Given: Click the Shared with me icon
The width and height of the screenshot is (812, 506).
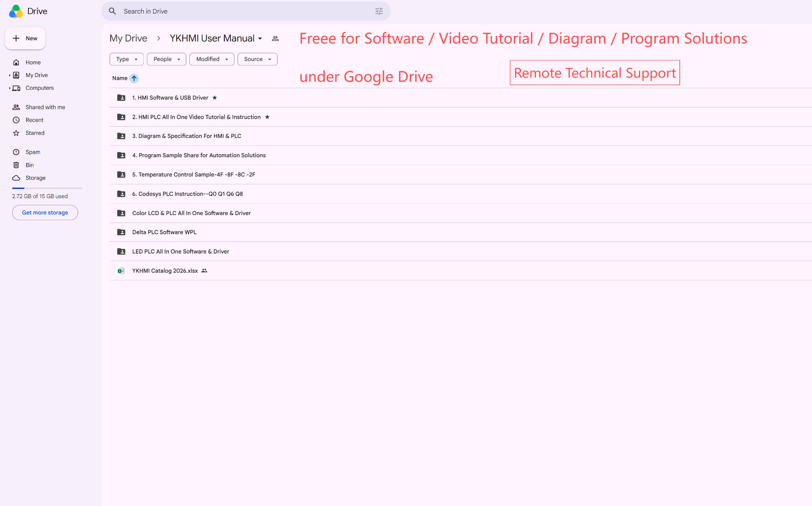Looking at the screenshot, I should pos(16,107).
